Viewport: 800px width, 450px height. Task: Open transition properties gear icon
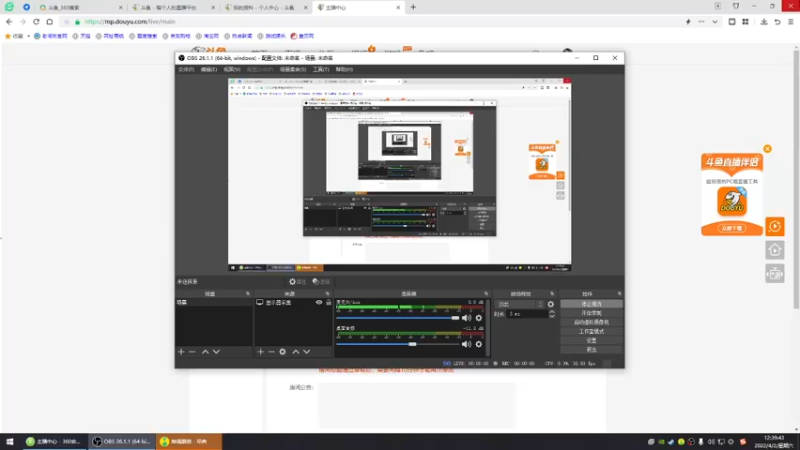click(551, 304)
